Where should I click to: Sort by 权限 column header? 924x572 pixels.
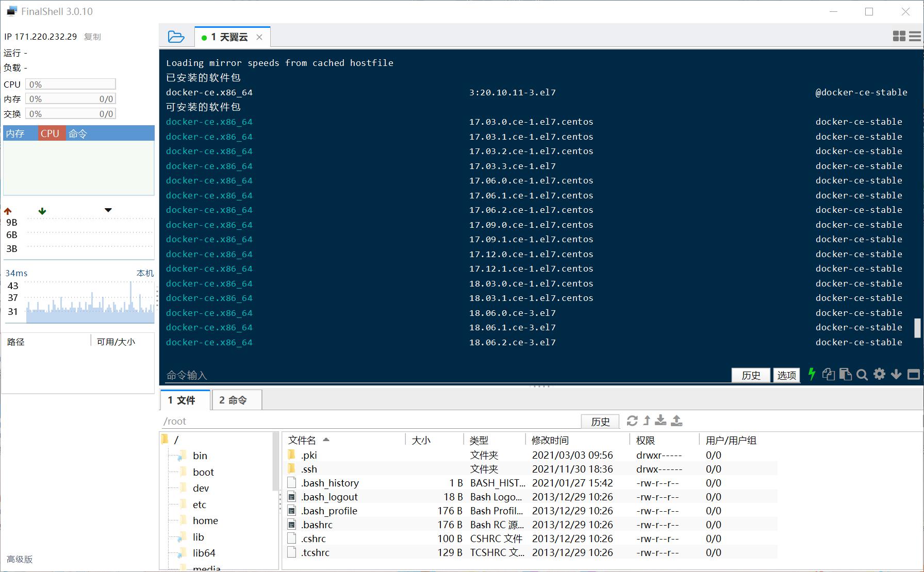point(665,440)
